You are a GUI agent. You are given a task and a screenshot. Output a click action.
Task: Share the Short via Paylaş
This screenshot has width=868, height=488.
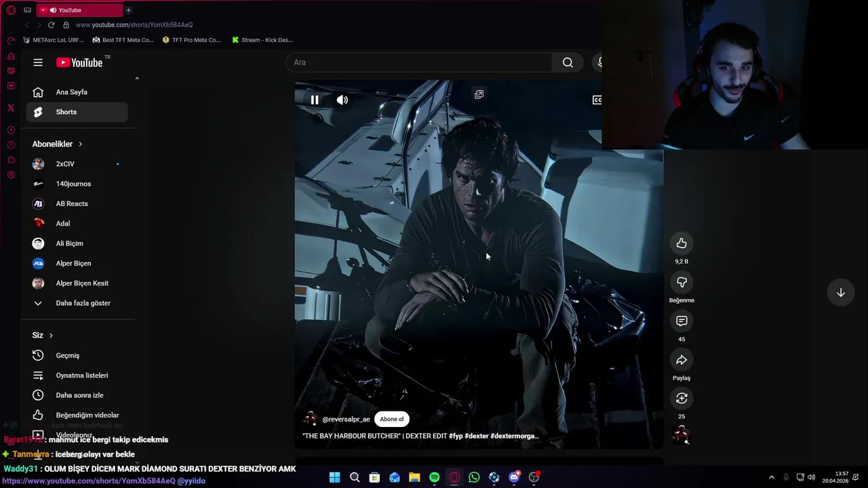click(682, 360)
